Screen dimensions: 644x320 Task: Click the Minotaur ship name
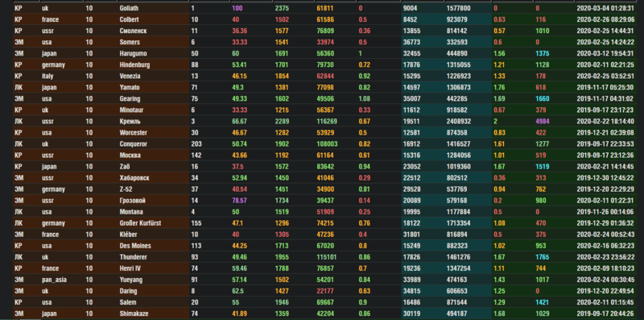(x=131, y=110)
